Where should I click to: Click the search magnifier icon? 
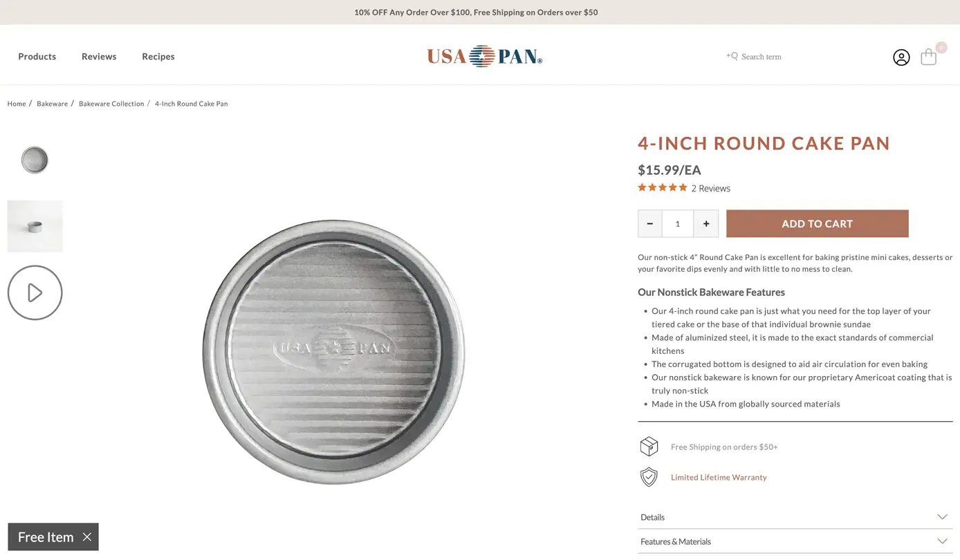pyautogui.click(x=732, y=56)
